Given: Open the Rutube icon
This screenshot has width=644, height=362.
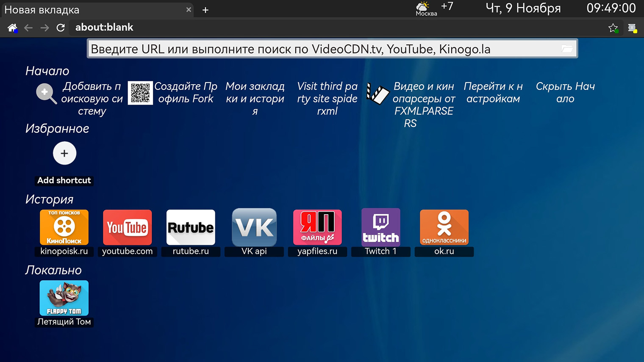Looking at the screenshot, I should (x=191, y=227).
